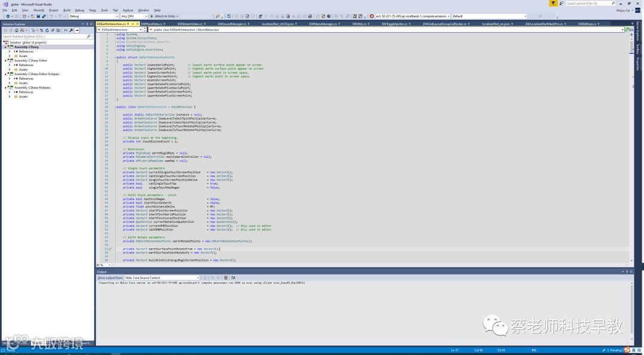The height and width of the screenshot is (355, 644).
Task: Switch to EWGridLayoutGroupCellScaler.cs tab
Action: 444,24
